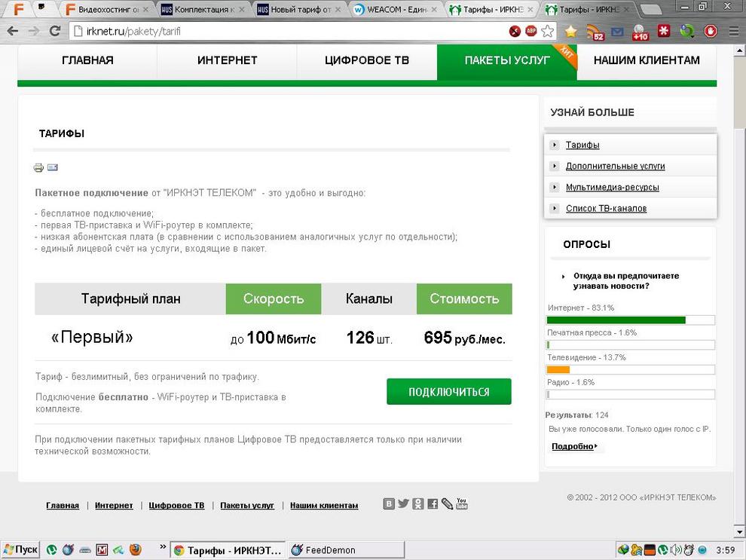This screenshot has width=746, height=560.
Task: Click the browser Back arrow
Action: click(13, 32)
